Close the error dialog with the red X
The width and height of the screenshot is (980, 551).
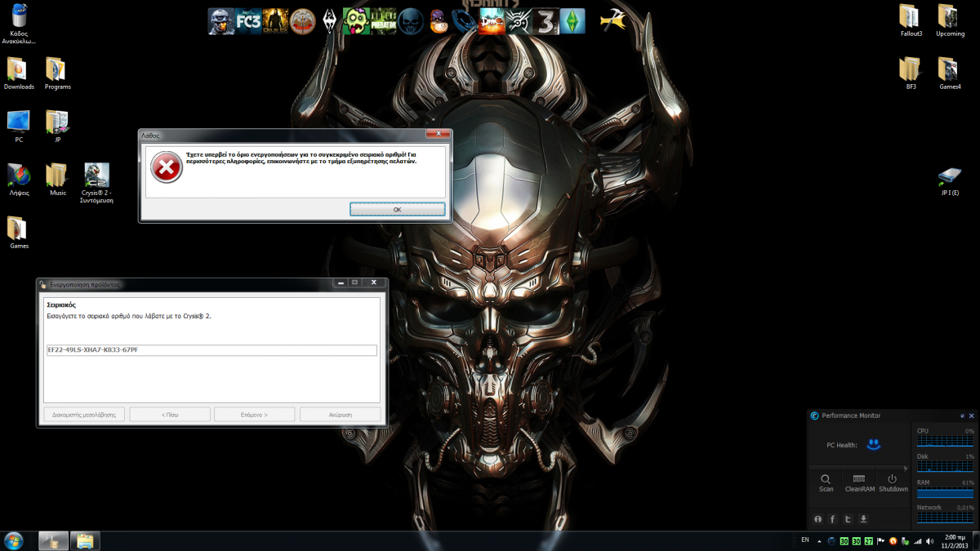click(x=439, y=133)
